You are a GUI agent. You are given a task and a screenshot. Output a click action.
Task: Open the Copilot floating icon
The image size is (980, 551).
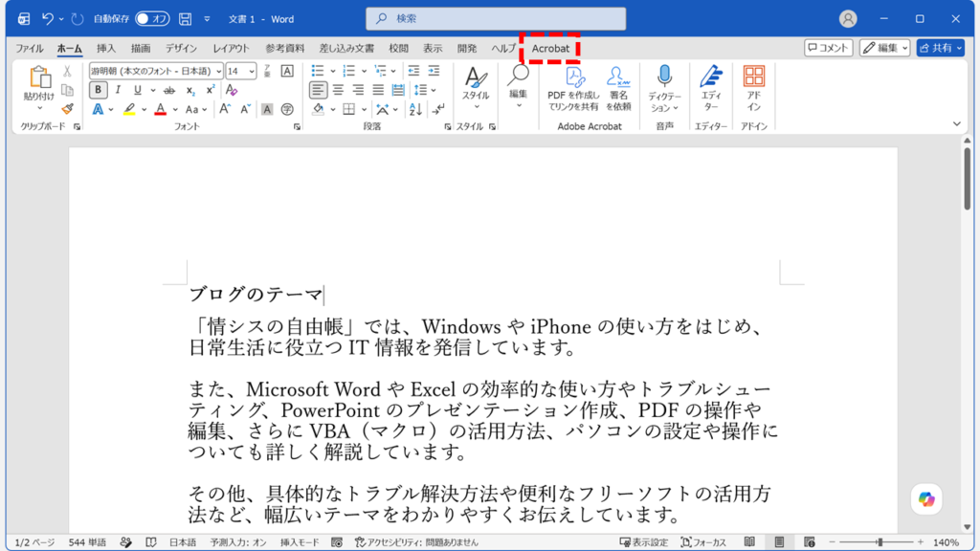(926, 499)
